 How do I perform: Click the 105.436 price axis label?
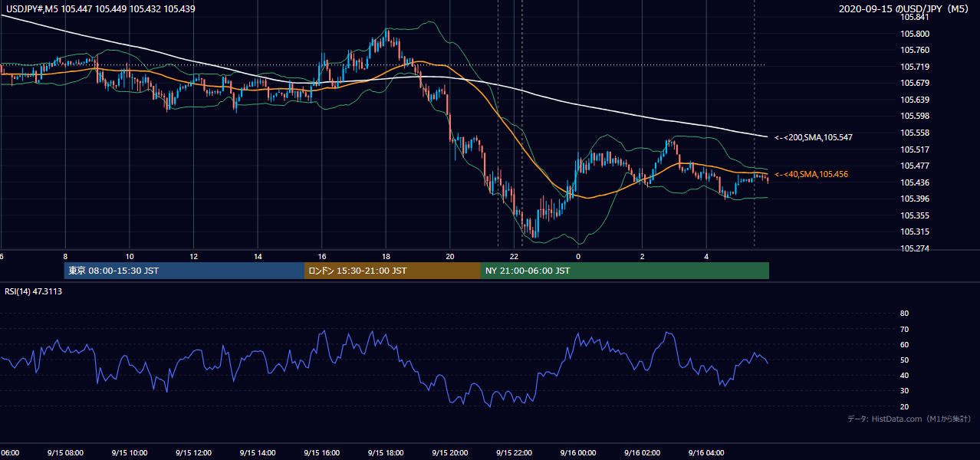[x=915, y=182]
